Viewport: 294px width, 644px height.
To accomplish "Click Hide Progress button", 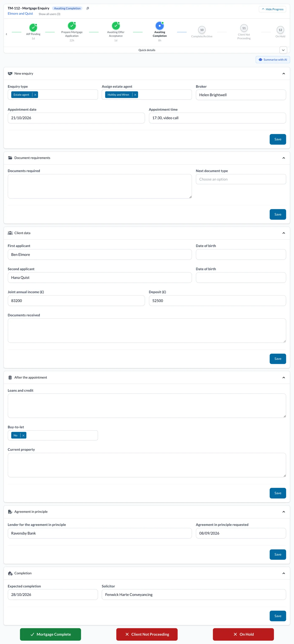I will tap(272, 9).
